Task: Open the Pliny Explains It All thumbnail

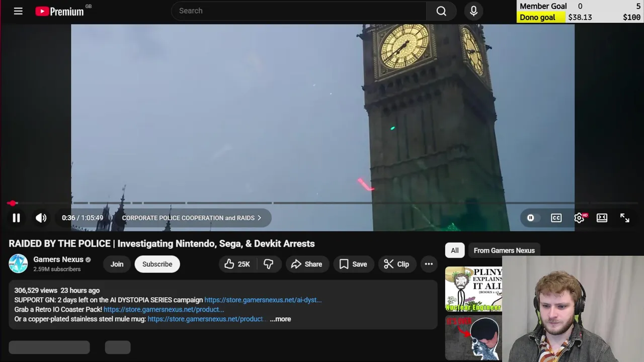Action: click(x=473, y=289)
